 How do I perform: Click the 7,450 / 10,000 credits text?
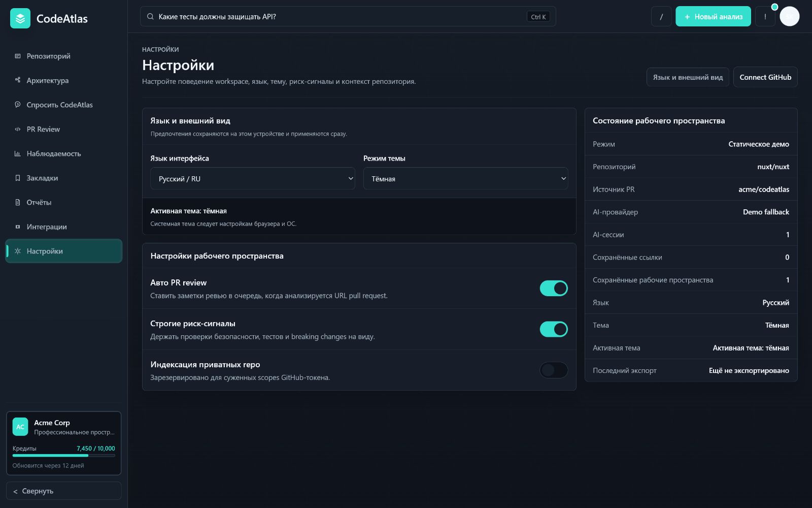(96, 449)
